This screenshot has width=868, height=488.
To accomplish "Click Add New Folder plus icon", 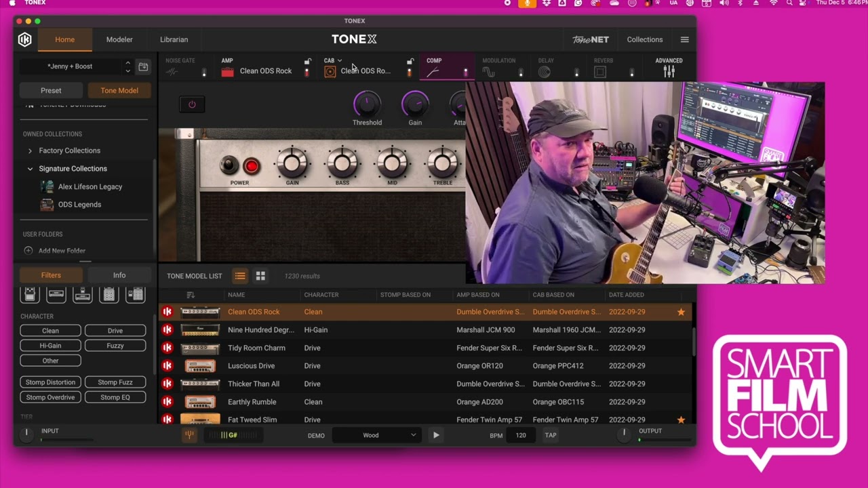I will click(28, 251).
